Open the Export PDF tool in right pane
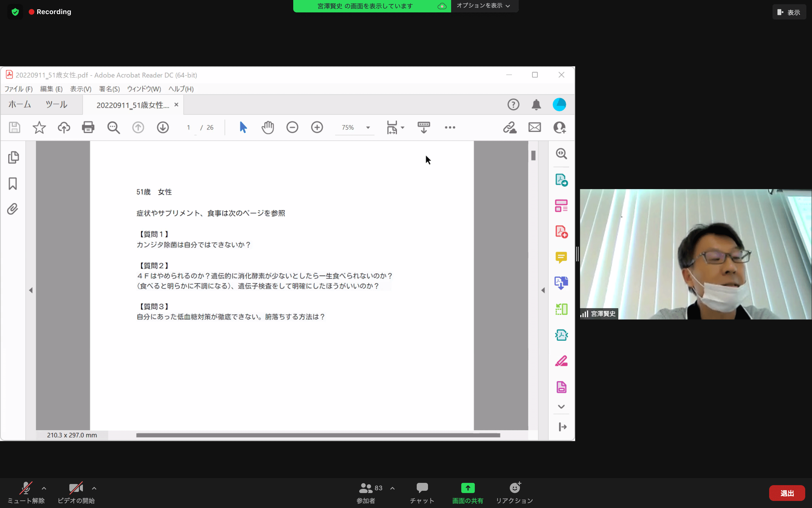The height and width of the screenshot is (508, 812). 561,180
